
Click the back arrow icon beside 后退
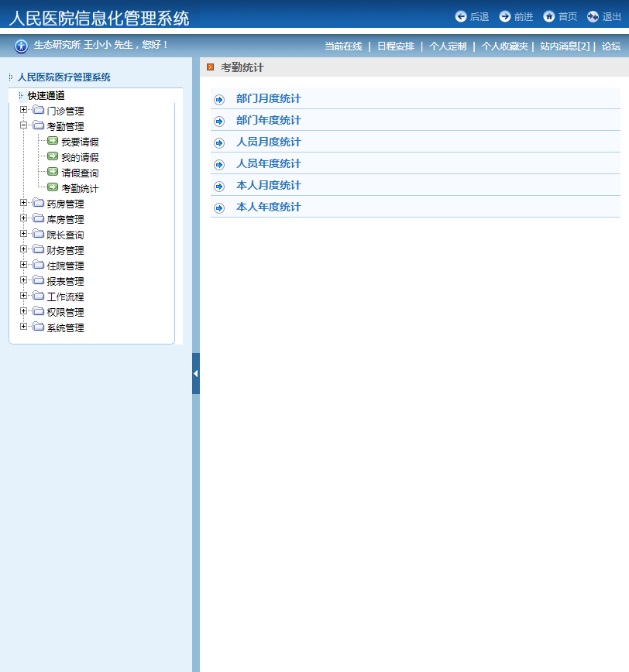pos(461,16)
